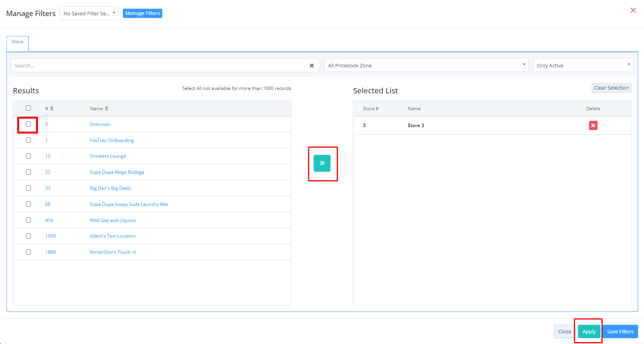Open the No Saved Filter Set dropdown

click(x=89, y=13)
